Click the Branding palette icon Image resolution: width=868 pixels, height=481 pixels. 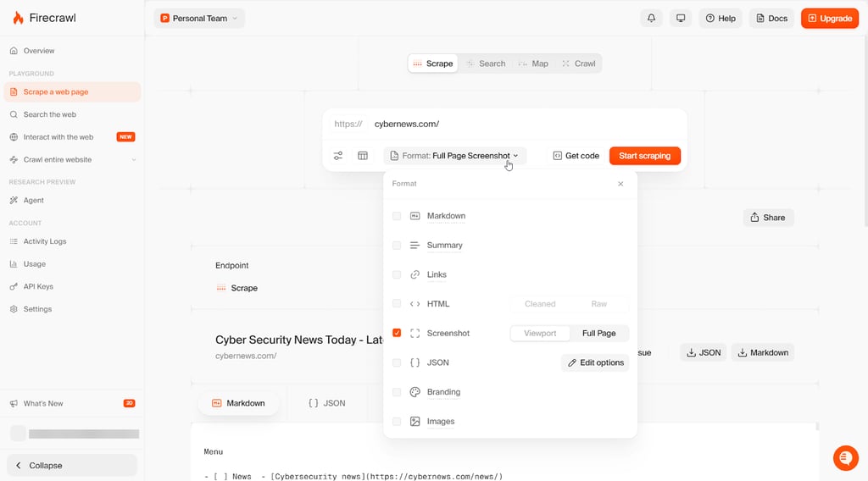click(415, 392)
